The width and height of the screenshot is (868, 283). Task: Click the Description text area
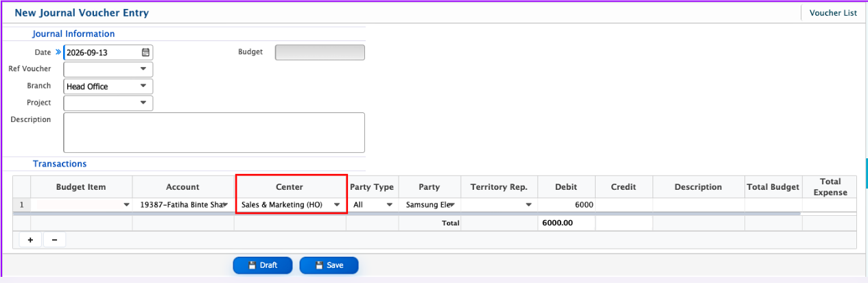point(214,132)
